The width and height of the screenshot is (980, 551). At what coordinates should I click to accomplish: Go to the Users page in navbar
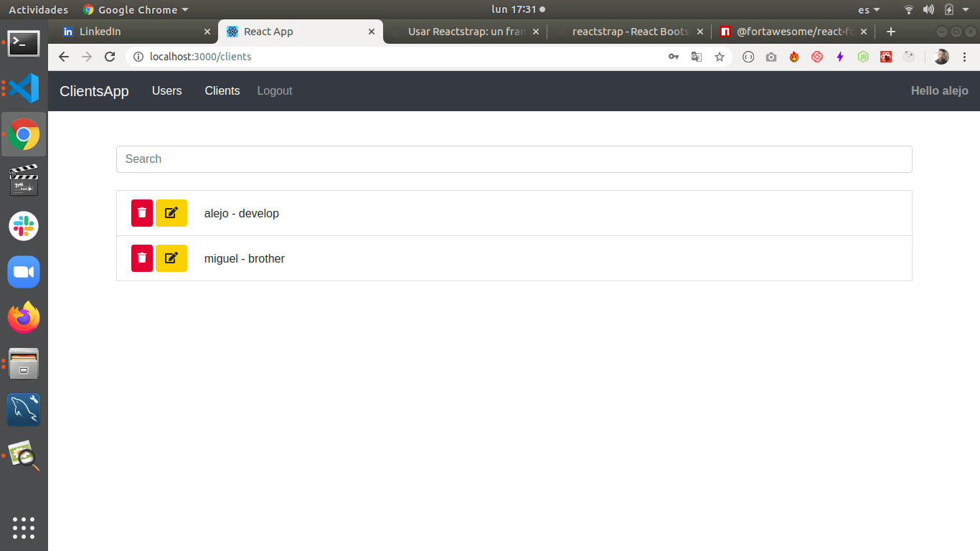pyautogui.click(x=166, y=91)
